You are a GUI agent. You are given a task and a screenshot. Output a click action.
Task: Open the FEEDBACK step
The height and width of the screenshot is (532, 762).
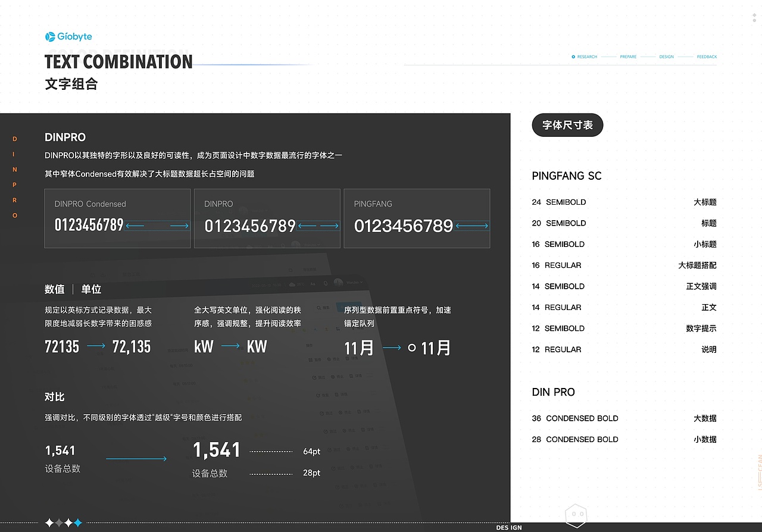(707, 57)
